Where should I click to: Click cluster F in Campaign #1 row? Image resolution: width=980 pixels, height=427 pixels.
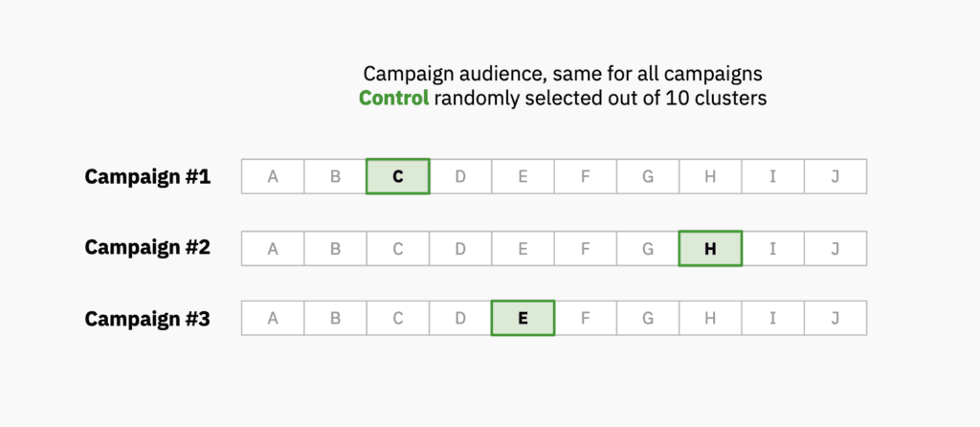[585, 176]
